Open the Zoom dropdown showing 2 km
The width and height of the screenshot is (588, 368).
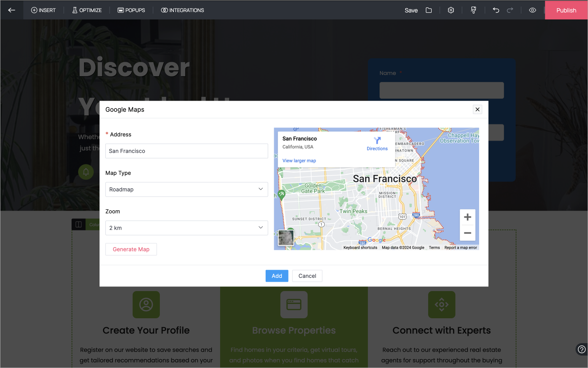tap(187, 228)
